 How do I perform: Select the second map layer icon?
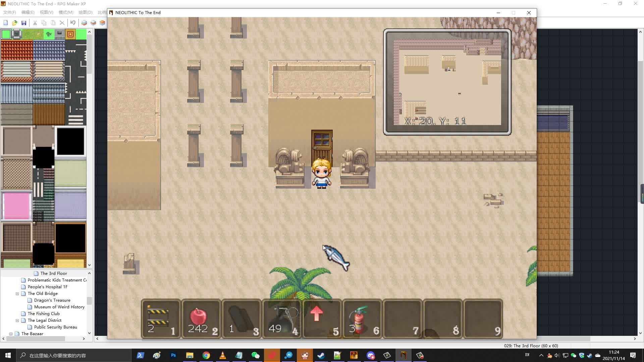point(93,23)
